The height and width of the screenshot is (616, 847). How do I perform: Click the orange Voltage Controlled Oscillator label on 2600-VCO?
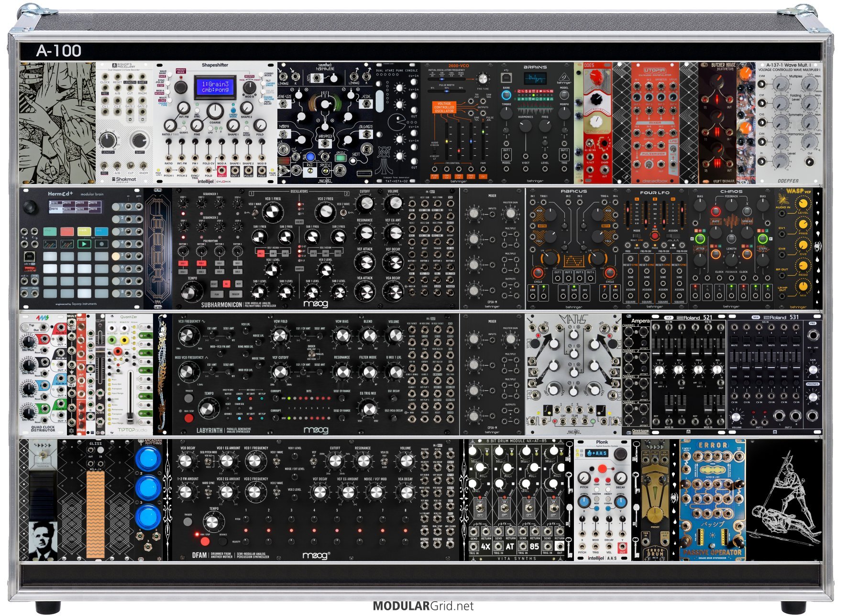click(x=444, y=107)
